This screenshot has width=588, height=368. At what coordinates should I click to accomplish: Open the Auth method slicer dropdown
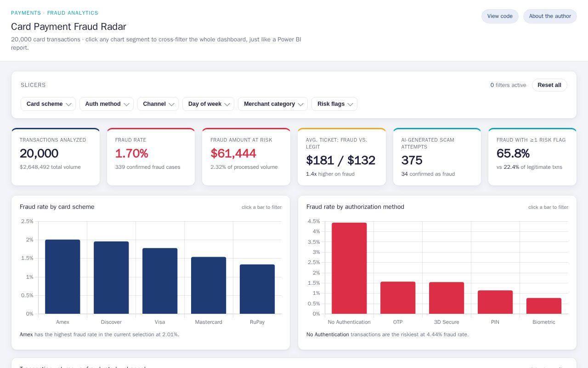point(107,104)
